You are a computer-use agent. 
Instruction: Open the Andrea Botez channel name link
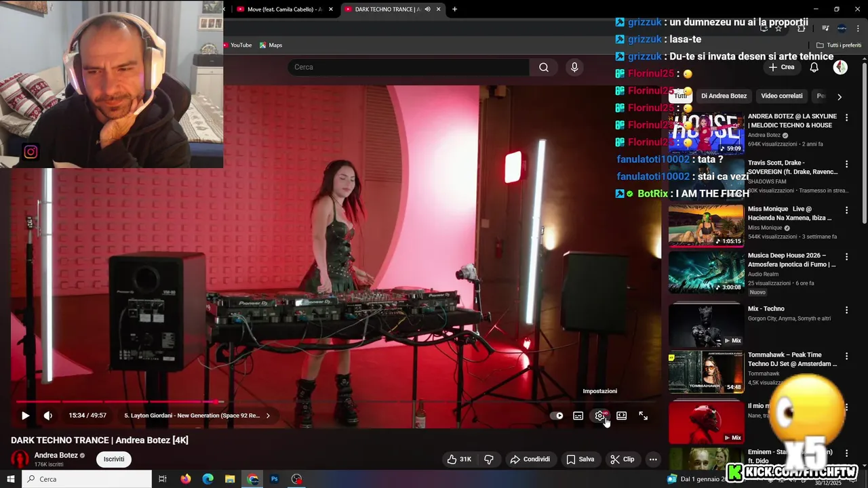click(x=56, y=455)
